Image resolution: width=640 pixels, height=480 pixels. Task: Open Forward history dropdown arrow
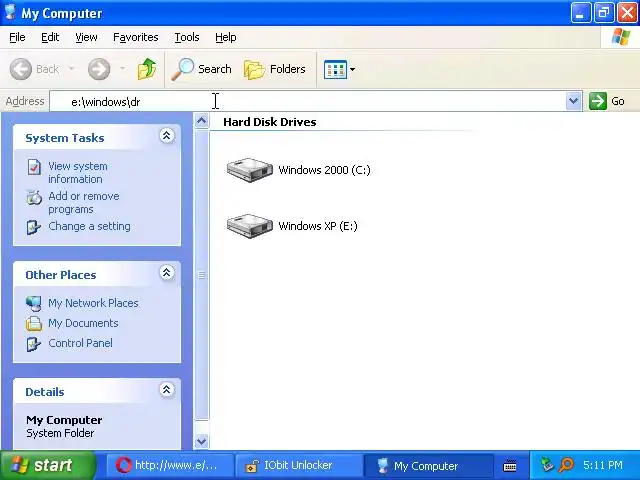[122, 69]
